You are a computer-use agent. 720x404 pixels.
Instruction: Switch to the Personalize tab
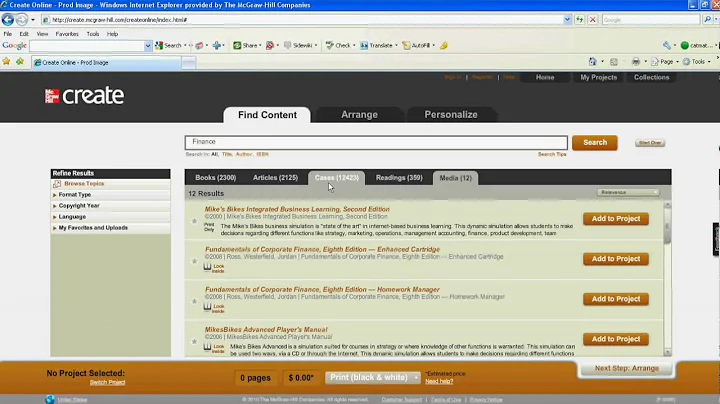(x=451, y=115)
